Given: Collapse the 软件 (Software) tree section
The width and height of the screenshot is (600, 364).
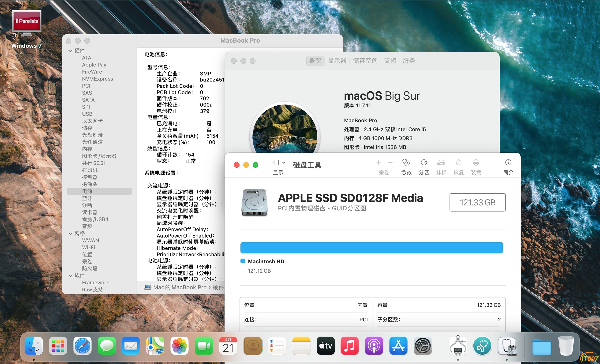Looking at the screenshot, I should click(70, 276).
